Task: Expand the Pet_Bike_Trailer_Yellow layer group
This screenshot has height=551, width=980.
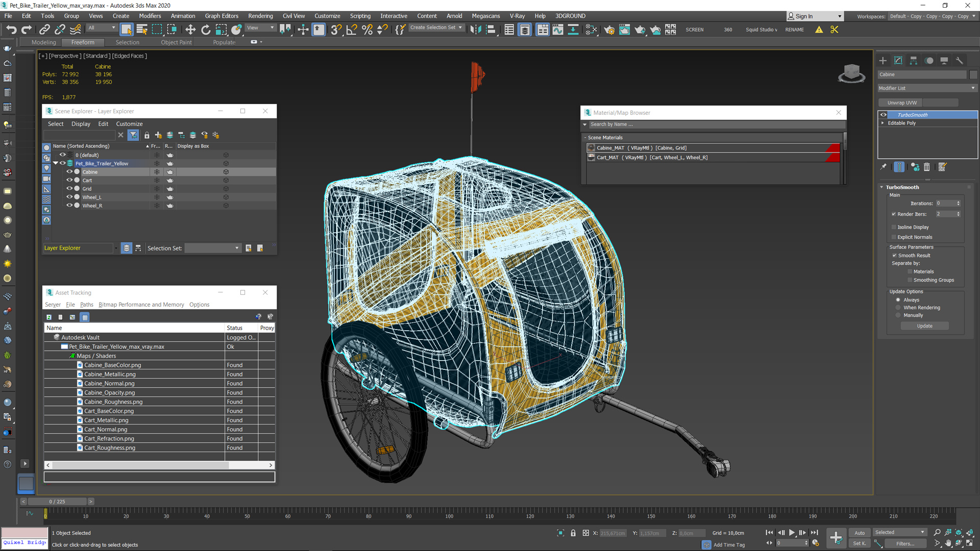Action: (57, 163)
